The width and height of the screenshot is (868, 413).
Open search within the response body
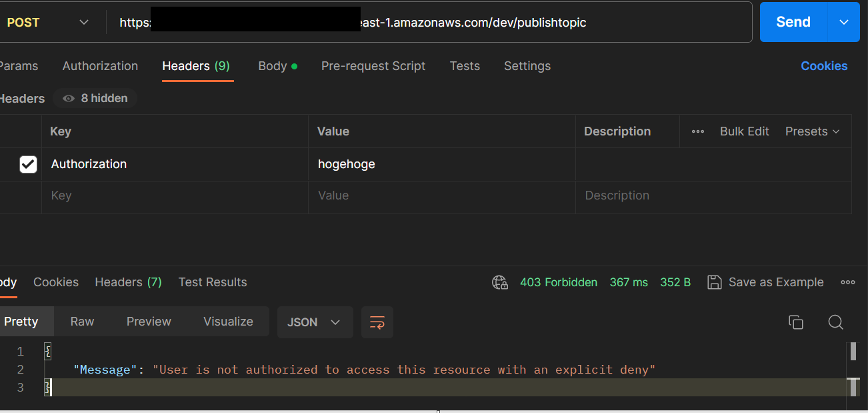pyautogui.click(x=836, y=322)
